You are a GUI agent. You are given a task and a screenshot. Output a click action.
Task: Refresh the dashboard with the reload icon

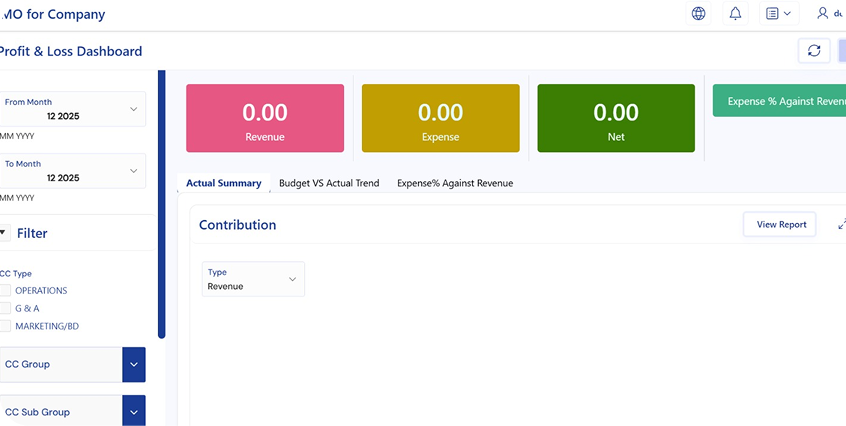click(x=814, y=51)
